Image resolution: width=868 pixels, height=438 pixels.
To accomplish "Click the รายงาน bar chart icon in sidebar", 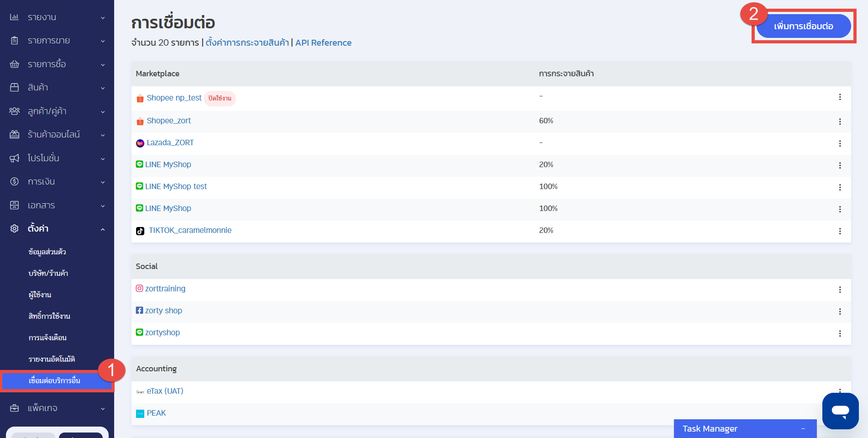I will (15, 17).
